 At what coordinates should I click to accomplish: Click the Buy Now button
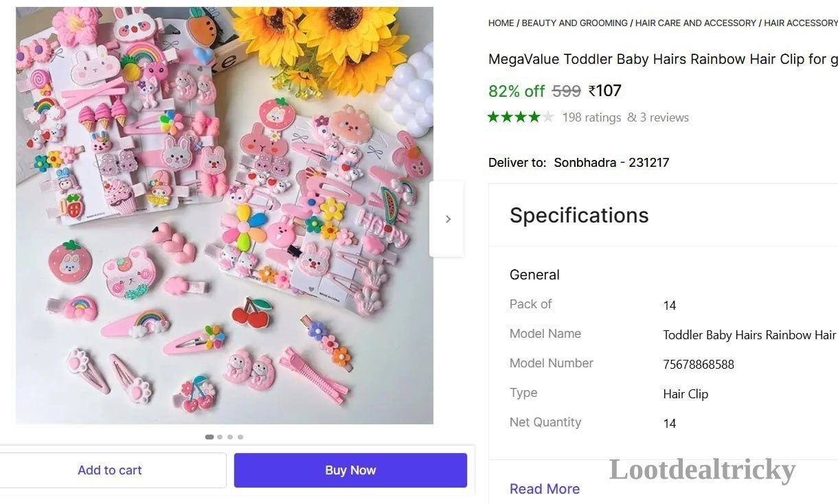[350, 470]
